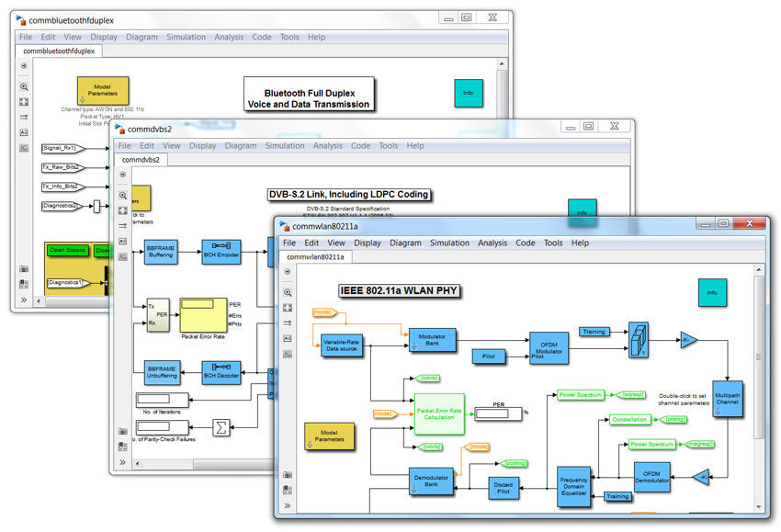Screen dimensions: 781x532
Task: Expand the palette chevron in commdvbs2 window
Action: pos(123,461)
